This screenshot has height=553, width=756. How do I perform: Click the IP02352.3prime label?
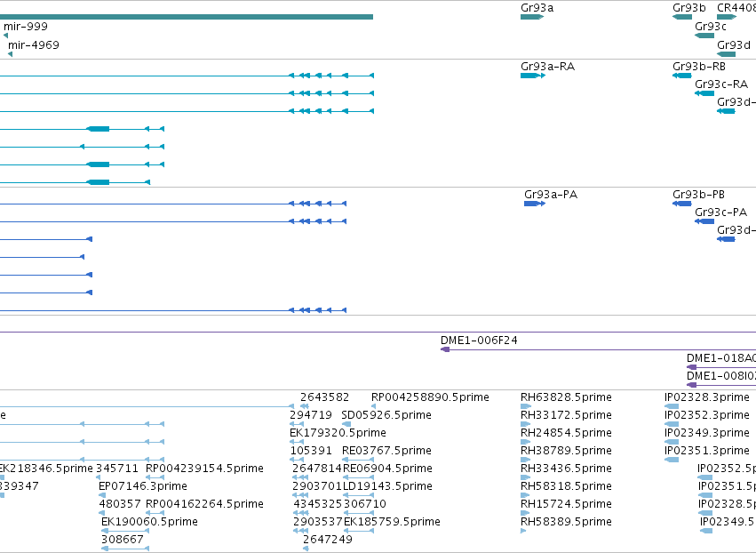[x=707, y=415]
